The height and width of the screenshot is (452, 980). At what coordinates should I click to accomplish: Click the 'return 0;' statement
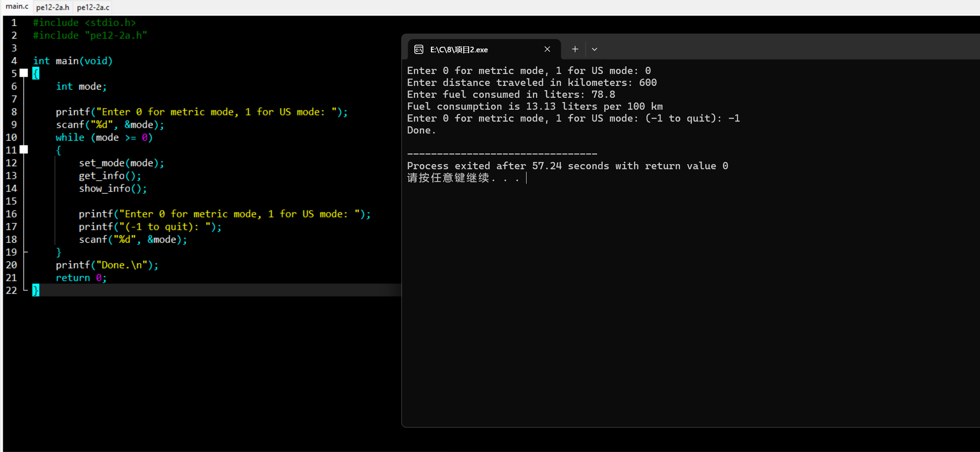pyautogui.click(x=81, y=278)
